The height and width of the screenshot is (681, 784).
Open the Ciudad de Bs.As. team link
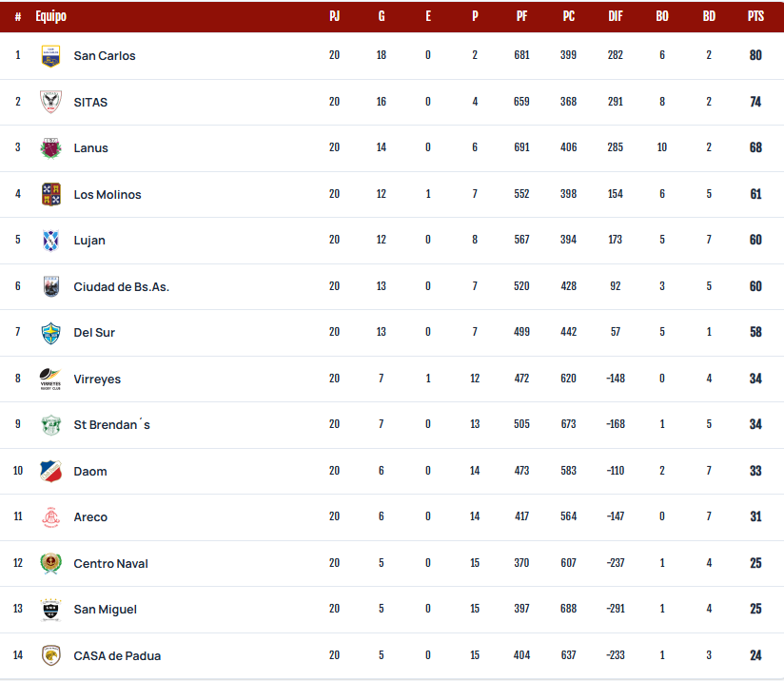tap(122, 287)
